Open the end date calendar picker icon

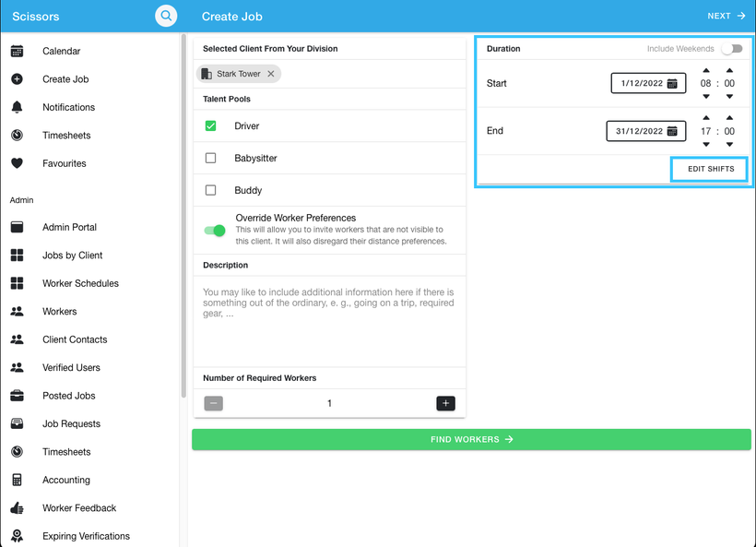tap(673, 131)
